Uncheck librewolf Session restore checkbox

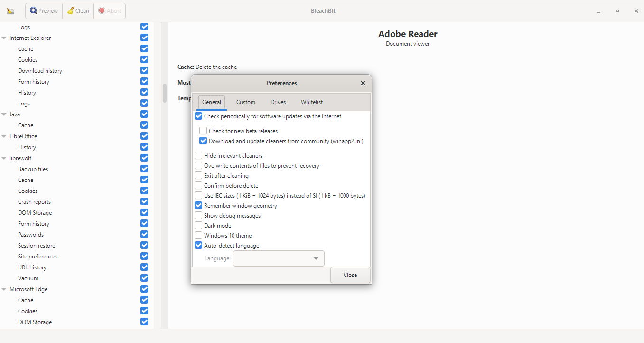(x=144, y=245)
